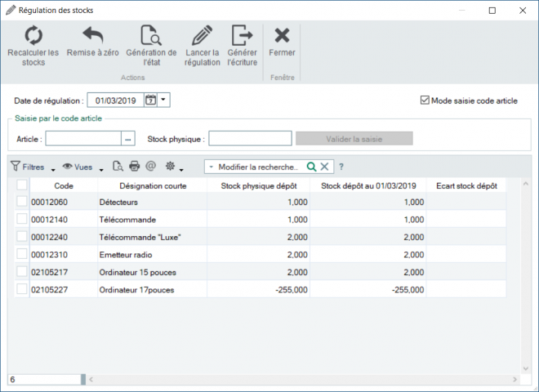
Task: Open the date field dropdown arrow
Action: point(164,100)
